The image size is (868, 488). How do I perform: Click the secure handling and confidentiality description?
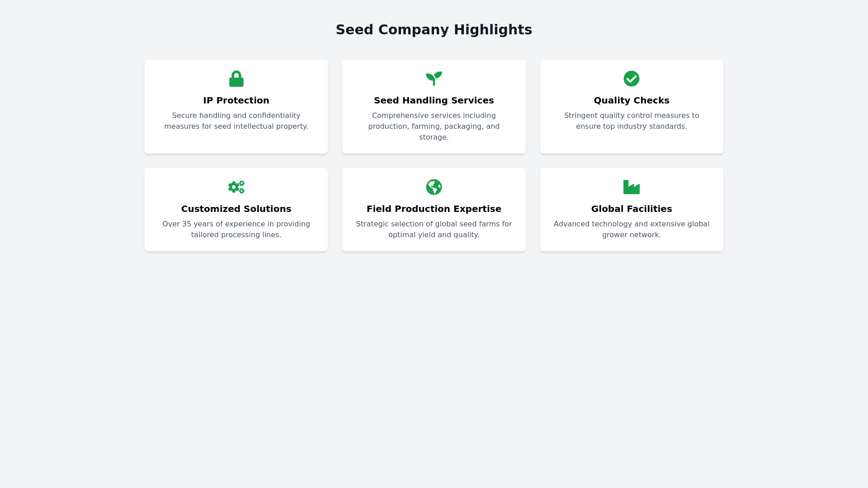[236, 121]
